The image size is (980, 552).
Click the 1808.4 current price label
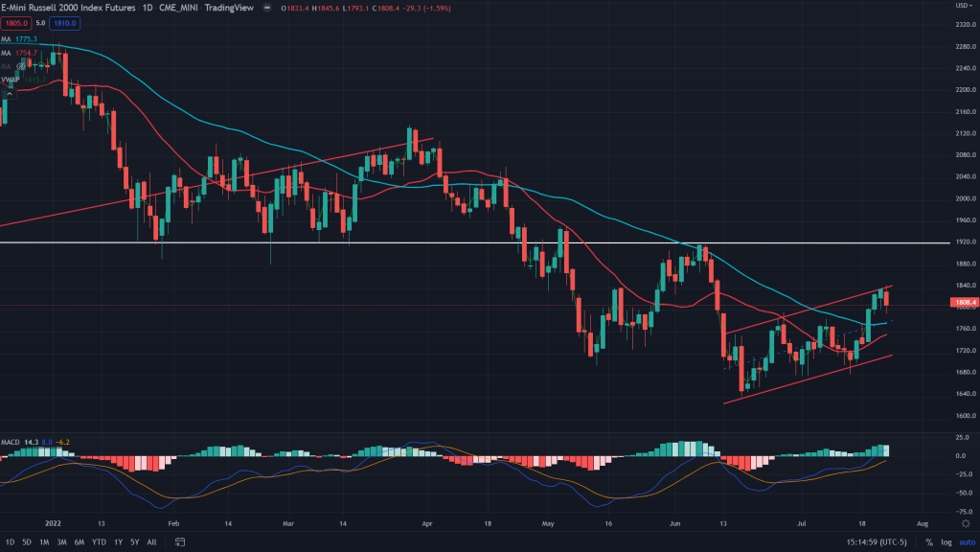[962, 305]
